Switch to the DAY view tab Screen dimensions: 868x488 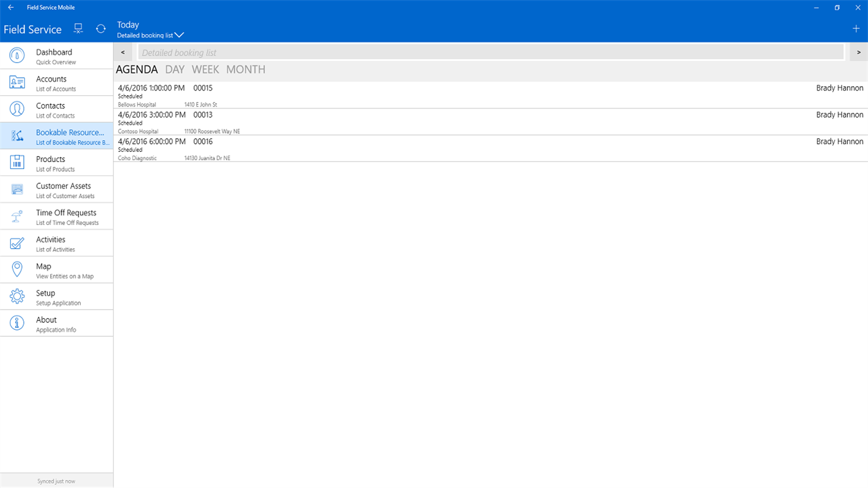[x=175, y=70]
